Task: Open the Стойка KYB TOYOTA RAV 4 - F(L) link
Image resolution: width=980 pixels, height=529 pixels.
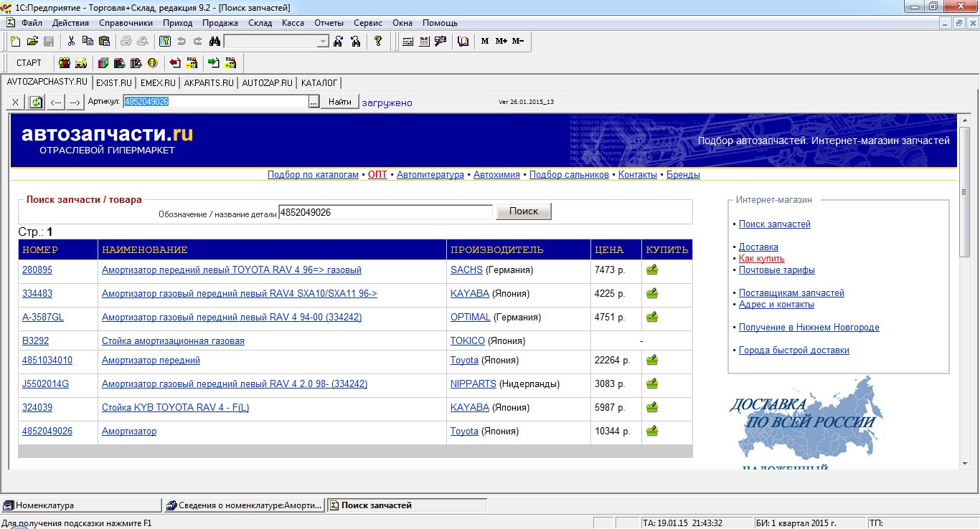Action: pos(176,408)
